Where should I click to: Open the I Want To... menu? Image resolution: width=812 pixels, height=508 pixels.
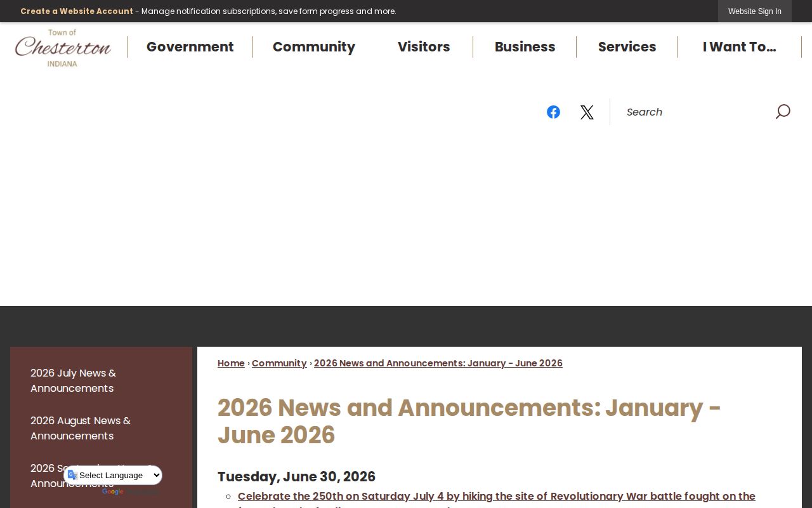739,47
